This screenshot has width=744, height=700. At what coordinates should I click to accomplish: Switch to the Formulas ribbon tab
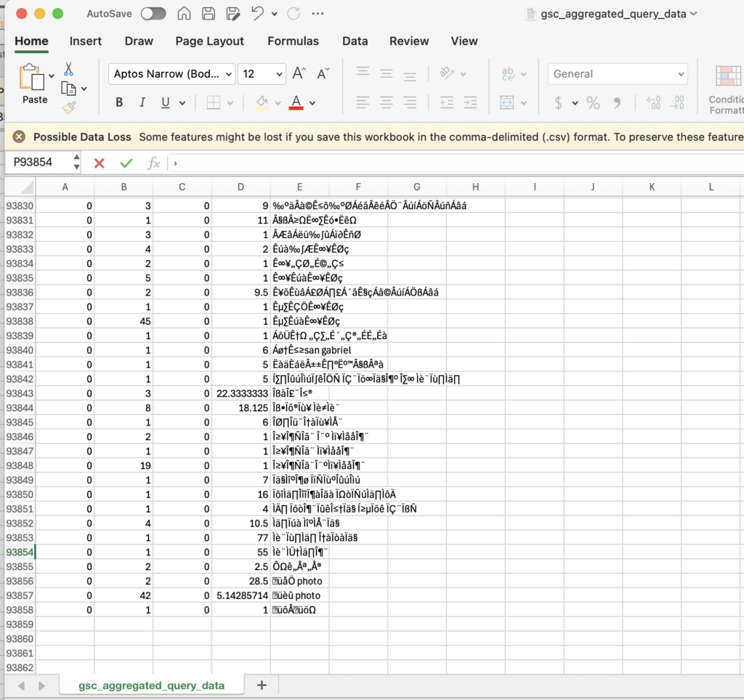(x=294, y=41)
